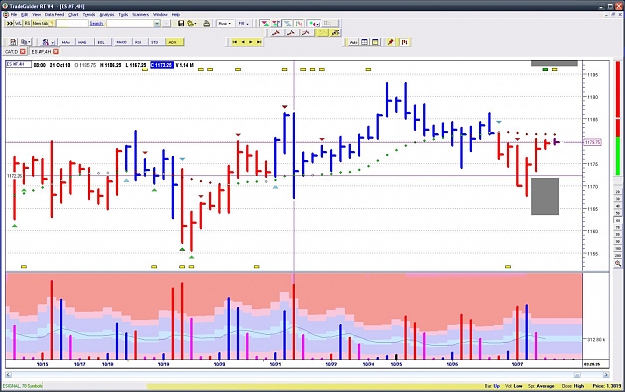Image resolution: width=625 pixels, height=392 pixels.
Task: Toggle the highlighted ADX indicator button
Action: pyautogui.click(x=174, y=42)
